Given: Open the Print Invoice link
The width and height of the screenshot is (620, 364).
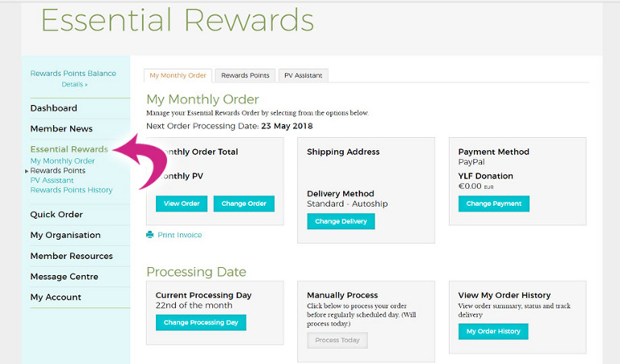Looking at the screenshot, I should pos(180,235).
